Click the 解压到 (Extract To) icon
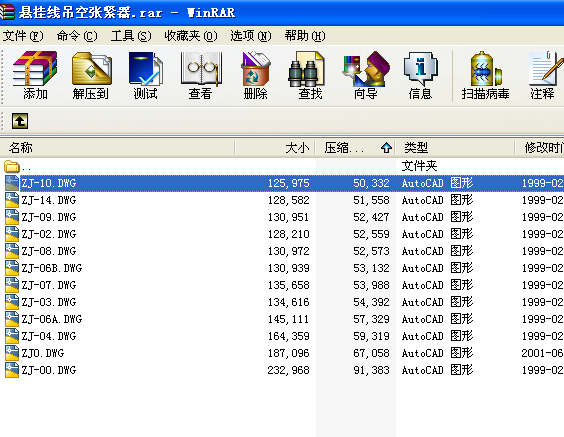Screen dimensions: 564x437 91,76
